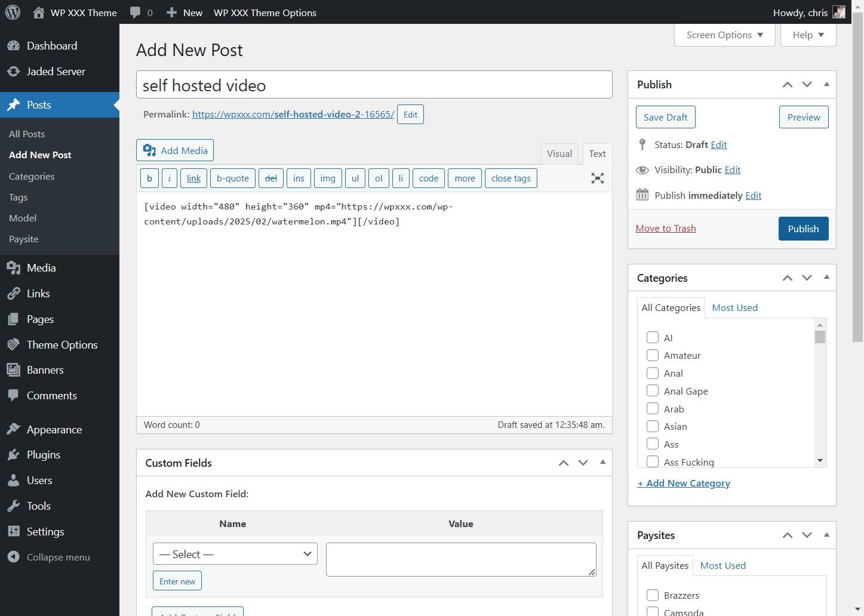The image size is (864, 616).
Task: Switch to the Visual editor tab
Action: (559, 153)
